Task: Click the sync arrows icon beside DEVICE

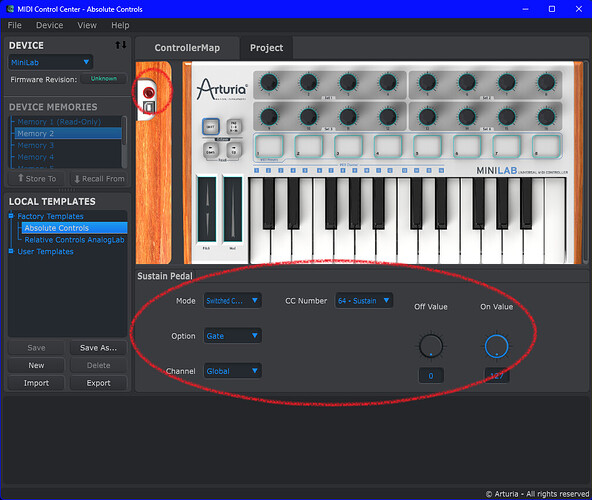Action: click(x=121, y=45)
